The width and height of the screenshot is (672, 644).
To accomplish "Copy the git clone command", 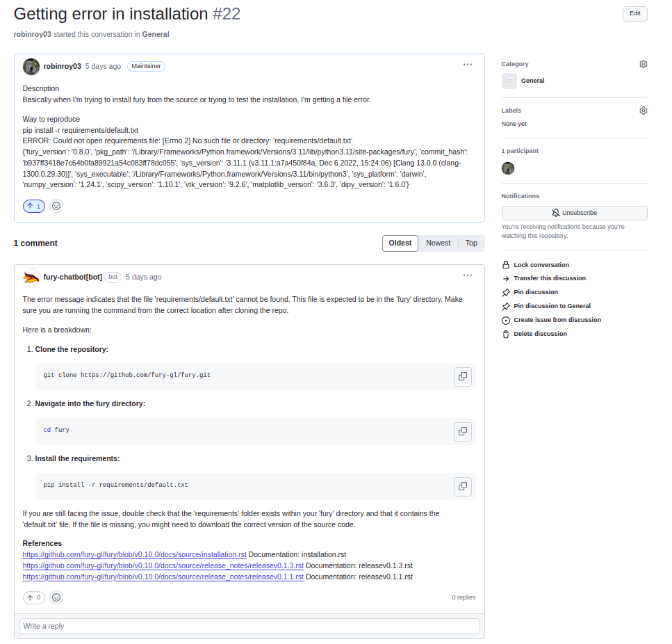I will pos(462,376).
